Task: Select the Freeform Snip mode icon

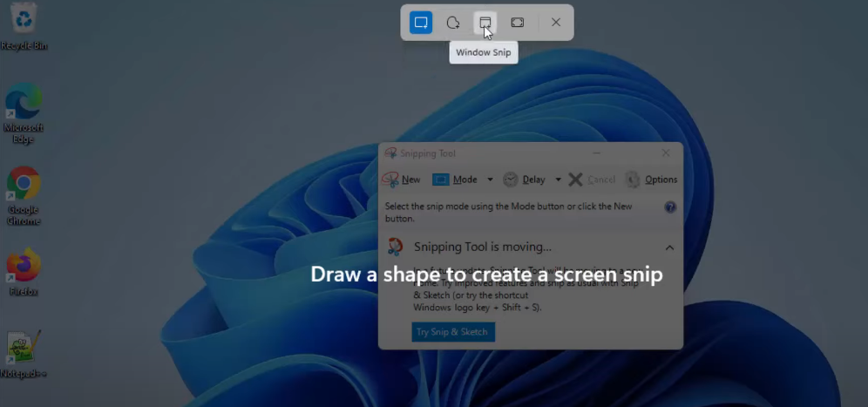Action: 453,23
